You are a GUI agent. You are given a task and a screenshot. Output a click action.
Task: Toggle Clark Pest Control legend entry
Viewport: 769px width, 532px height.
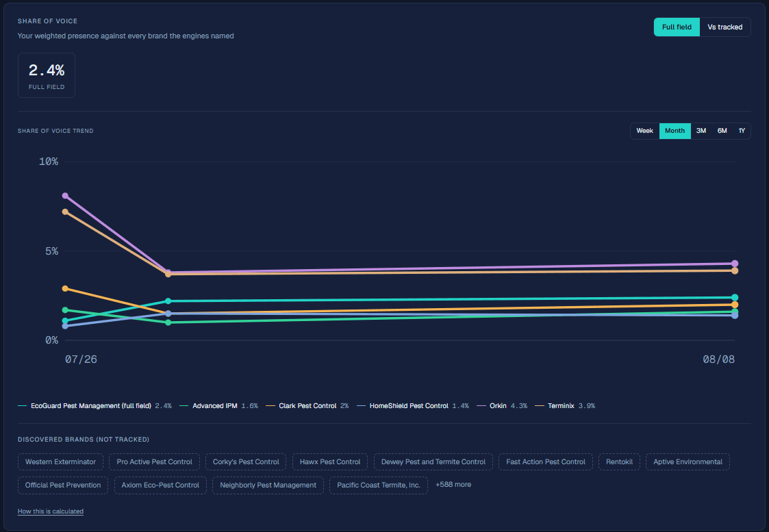[307, 406]
